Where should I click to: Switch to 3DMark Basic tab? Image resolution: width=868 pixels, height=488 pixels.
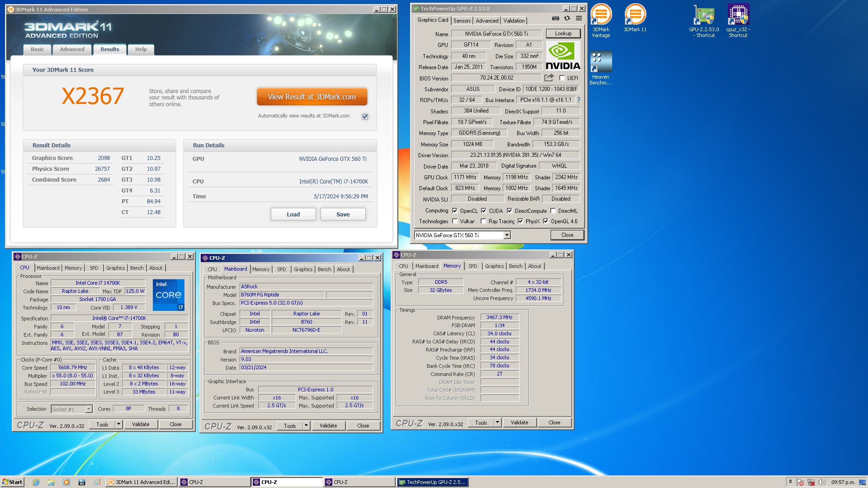point(37,49)
